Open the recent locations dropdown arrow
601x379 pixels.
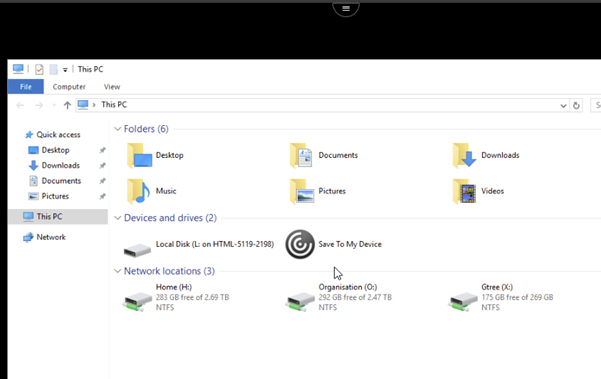click(x=54, y=105)
